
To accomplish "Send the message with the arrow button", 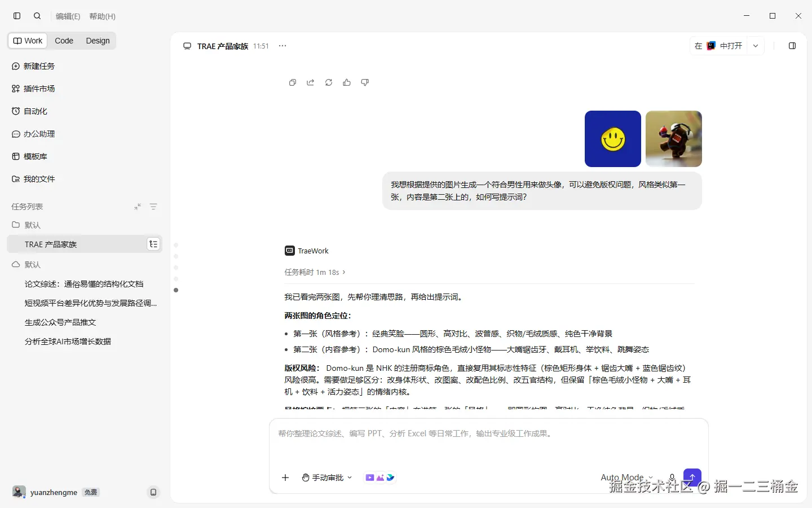I will point(692,478).
